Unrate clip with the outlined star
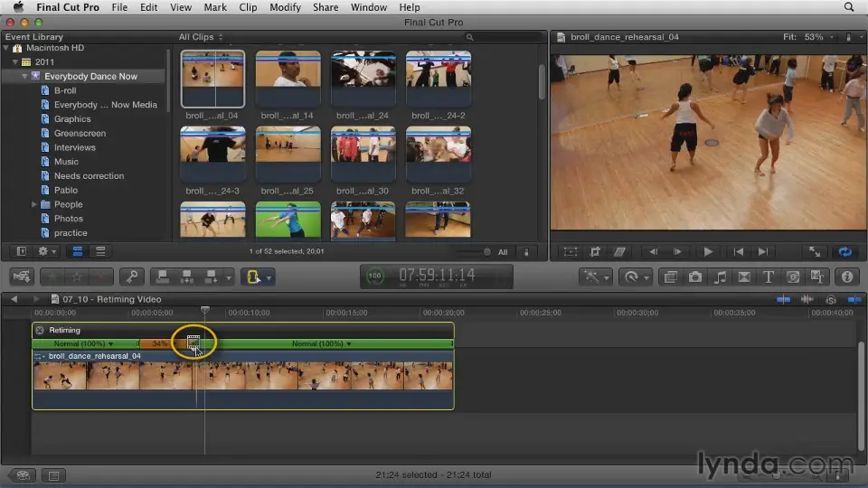The width and height of the screenshot is (868, 488). pos(78,277)
